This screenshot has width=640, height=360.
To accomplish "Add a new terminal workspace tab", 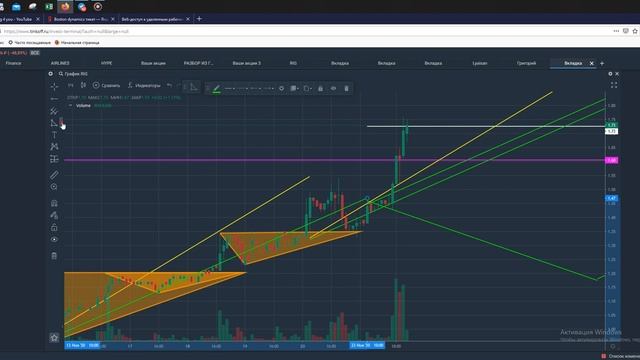I will pyautogui.click(x=602, y=63).
